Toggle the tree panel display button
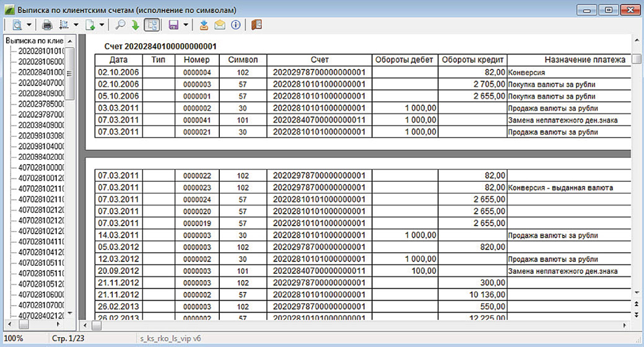The width and height of the screenshot is (644, 347). tap(151, 25)
